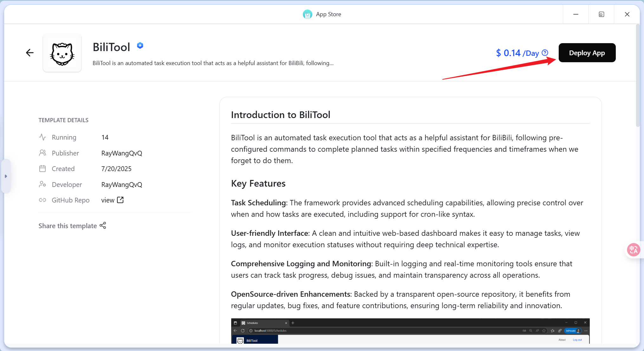Click the Created calendar icon

coord(42,169)
